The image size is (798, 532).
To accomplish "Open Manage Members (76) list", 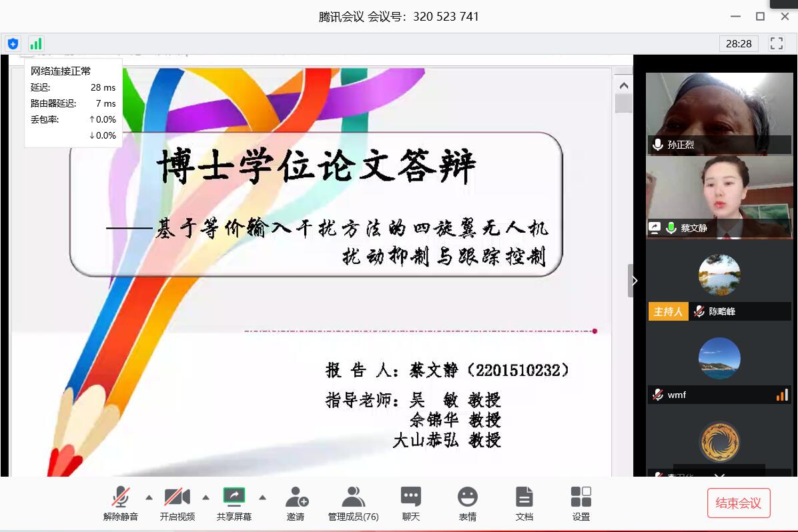I will point(353,503).
